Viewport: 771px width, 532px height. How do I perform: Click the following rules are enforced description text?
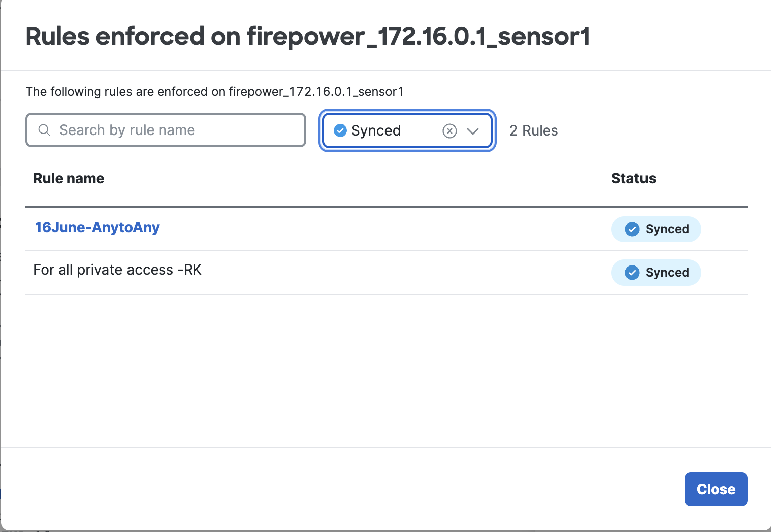[x=214, y=92]
